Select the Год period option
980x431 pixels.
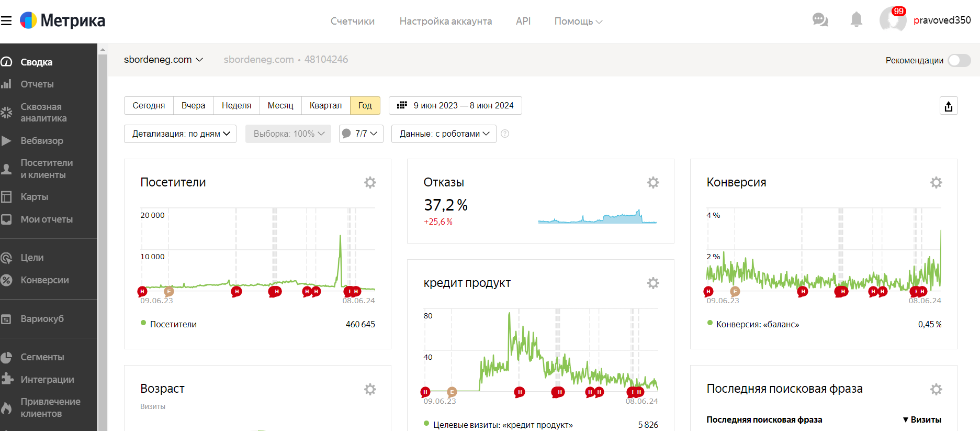365,105
